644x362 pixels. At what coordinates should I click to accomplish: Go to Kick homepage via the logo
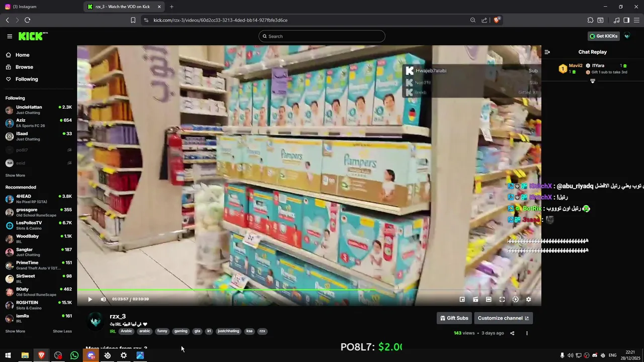(x=33, y=36)
